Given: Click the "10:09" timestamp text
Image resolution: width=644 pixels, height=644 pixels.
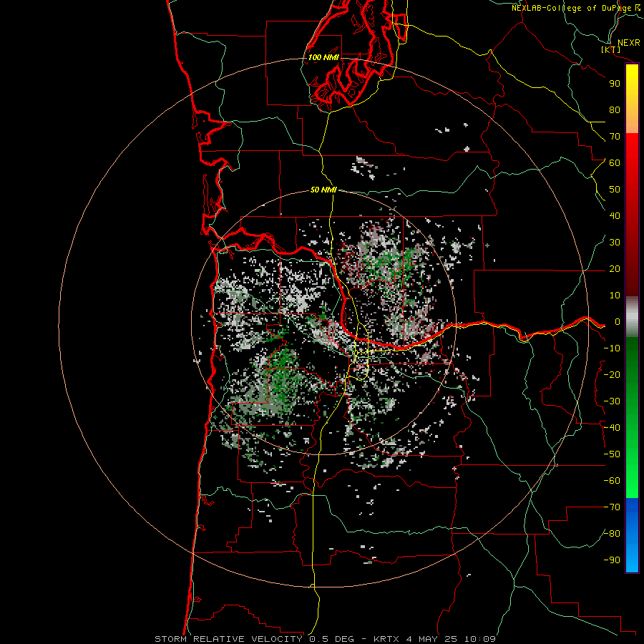Looking at the screenshot, I should point(479,639).
